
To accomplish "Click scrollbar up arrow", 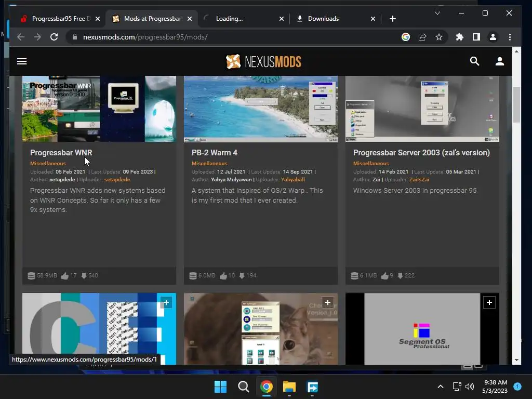I will pyautogui.click(x=516, y=51).
